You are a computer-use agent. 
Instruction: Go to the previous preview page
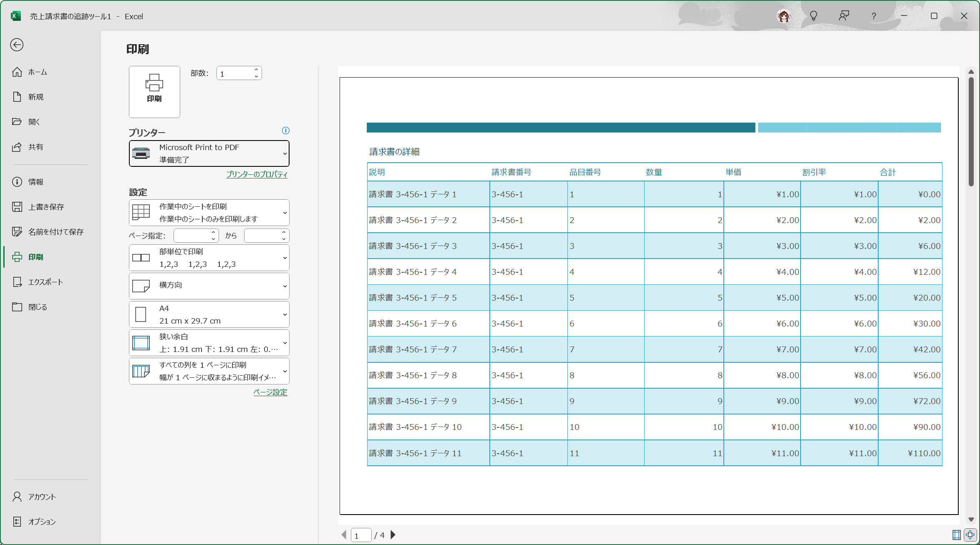344,535
